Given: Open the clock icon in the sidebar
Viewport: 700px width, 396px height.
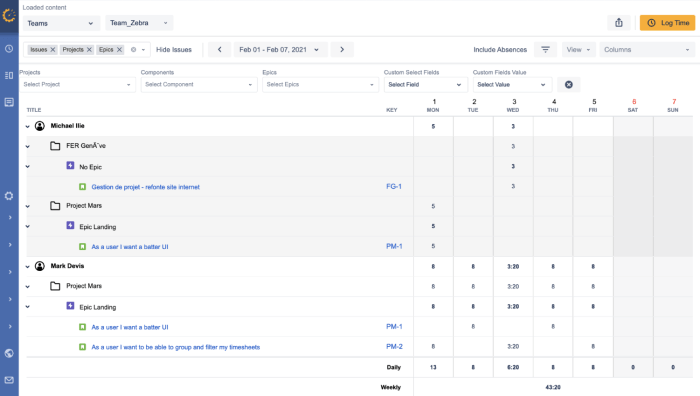Looking at the screenshot, I should click(x=9, y=49).
